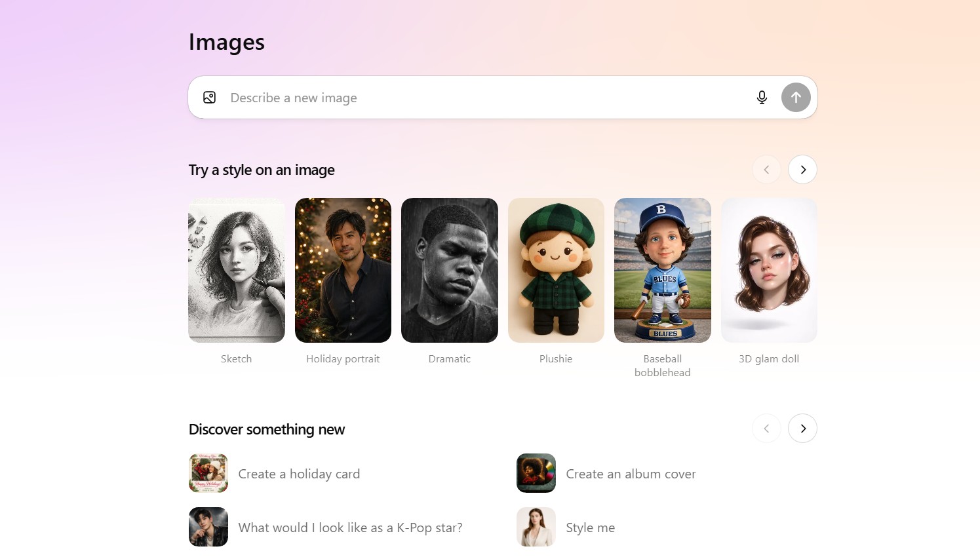This screenshot has width=980, height=557.
Task: Click the right chevron above Discover something new
Action: pyautogui.click(x=802, y=428)
